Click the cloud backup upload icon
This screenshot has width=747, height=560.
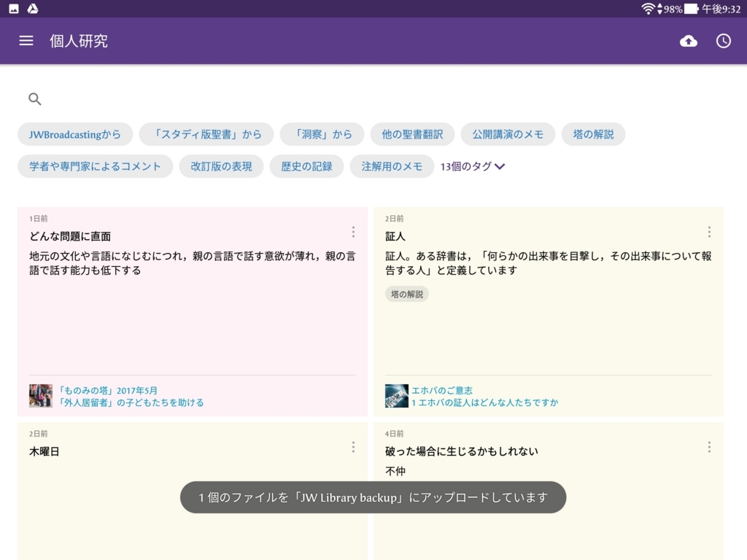(689, 41)
